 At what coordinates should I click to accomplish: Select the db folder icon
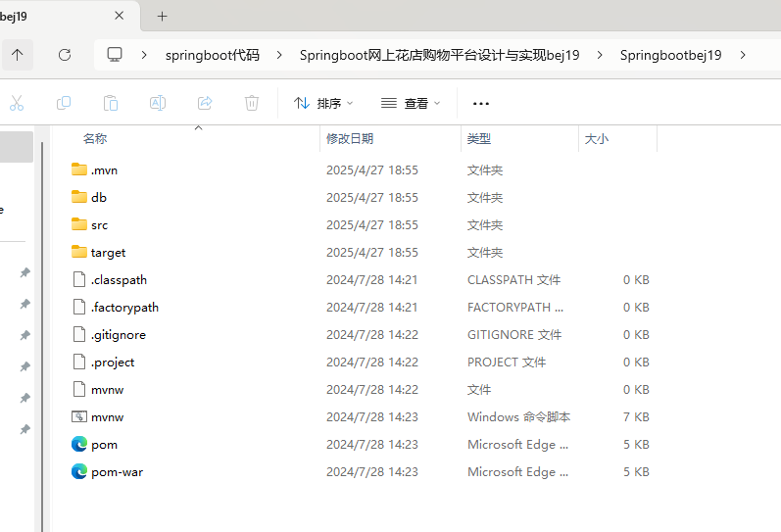79,197
